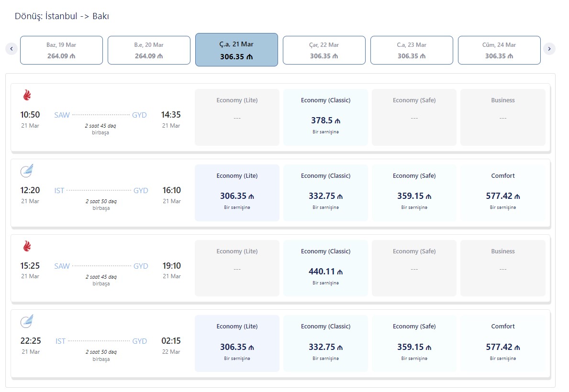Choose the Cüm, 24 Mar date tab
This screenshot has height=392, width=569.
coord(499,50)
